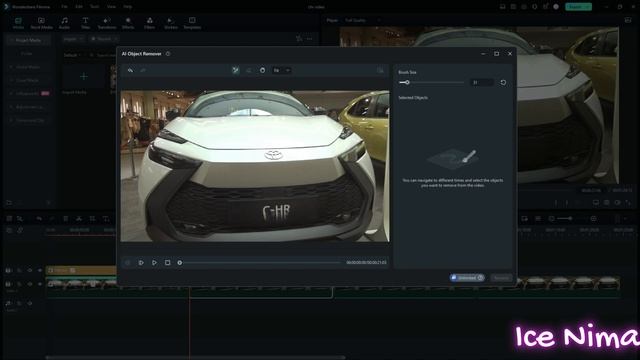Open the View menu in Filmora
This screenshot has height=360, width=640.
click(x=111, y=7)
